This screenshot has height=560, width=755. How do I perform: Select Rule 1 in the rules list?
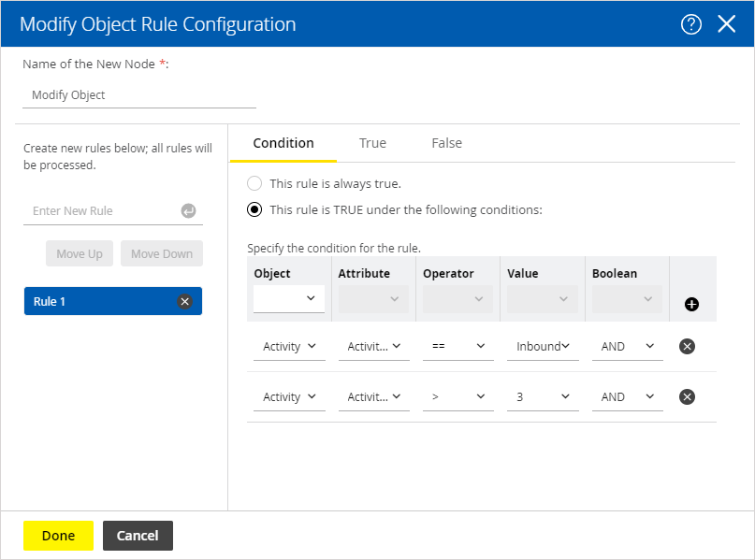112,301
